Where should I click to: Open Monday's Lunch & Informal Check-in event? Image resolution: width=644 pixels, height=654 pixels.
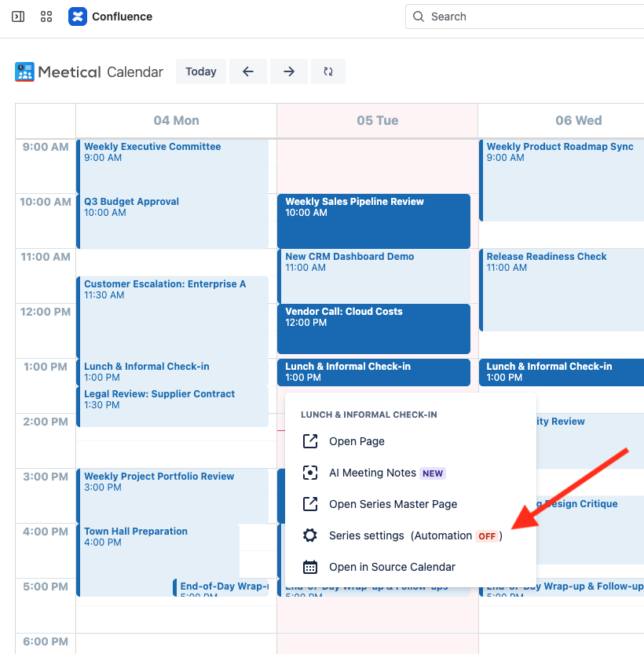[172, 371]
